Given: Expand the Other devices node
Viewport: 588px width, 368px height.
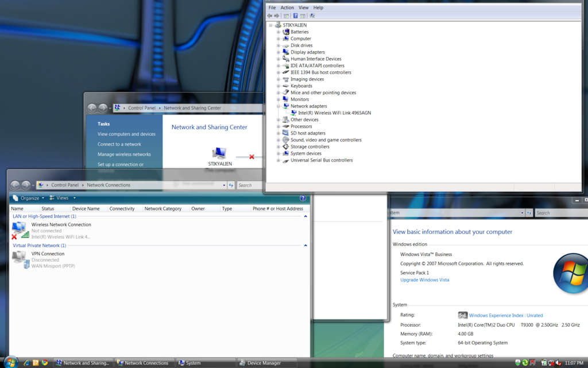Looking at the screenshot, I should tap(278, 120).
